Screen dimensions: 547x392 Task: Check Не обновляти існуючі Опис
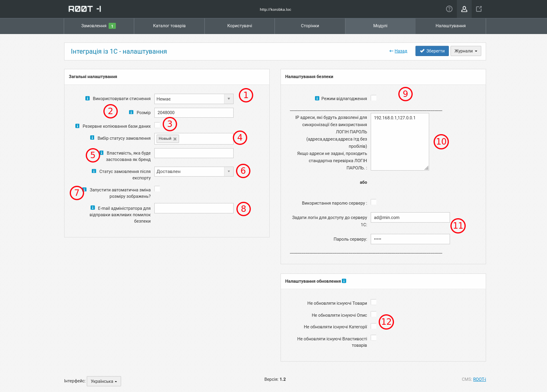point(373,314)
